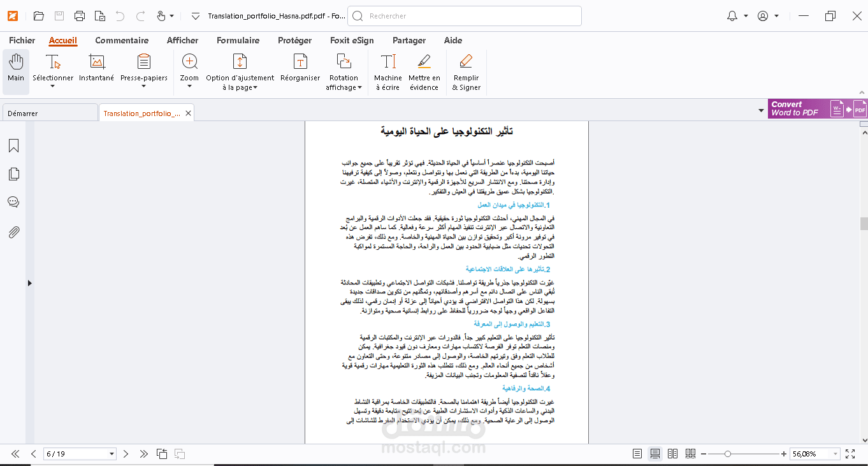Redo the last action
868x466 pixels.
pos(141,16)
